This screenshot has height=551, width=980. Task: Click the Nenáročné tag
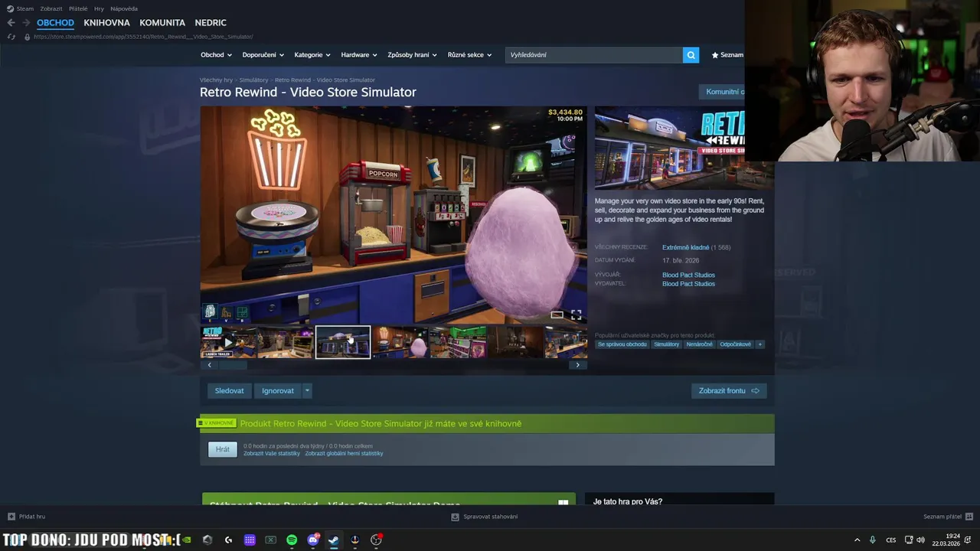click(699, 344)
